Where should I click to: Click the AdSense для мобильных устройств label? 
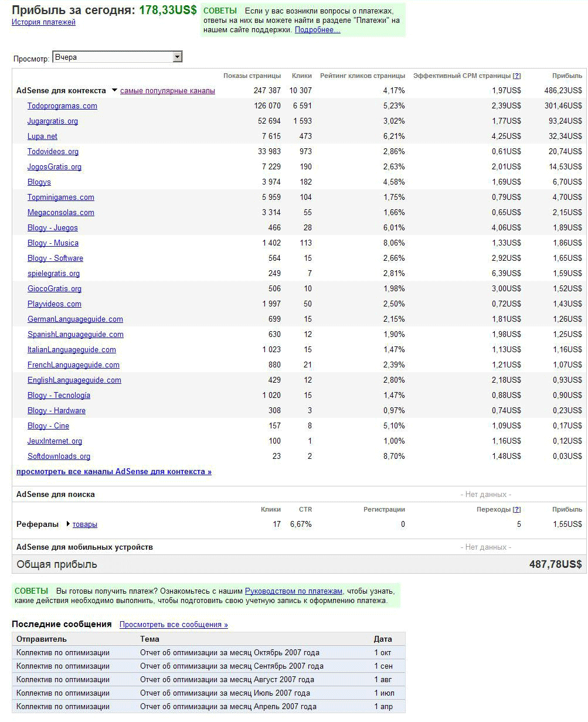pos(84,547)
